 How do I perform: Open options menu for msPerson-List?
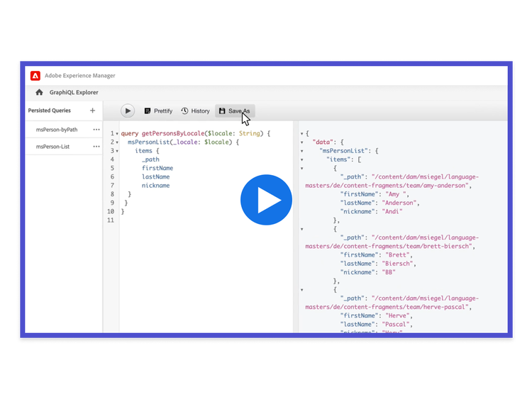point(96,147)
